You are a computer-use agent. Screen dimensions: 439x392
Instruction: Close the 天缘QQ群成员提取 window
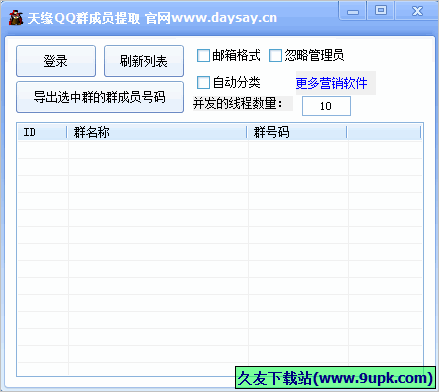tap(417, 11)
